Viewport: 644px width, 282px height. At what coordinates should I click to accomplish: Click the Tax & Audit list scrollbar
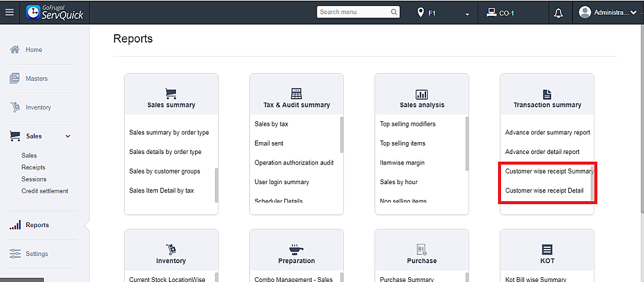[341, 135]
